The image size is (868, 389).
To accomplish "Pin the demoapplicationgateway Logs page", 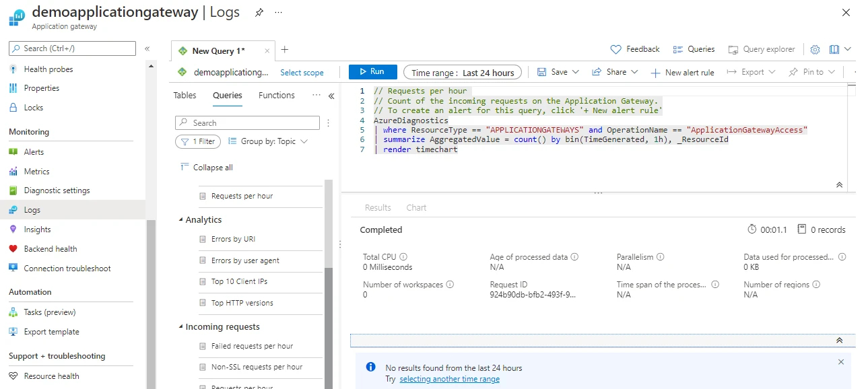I will point(259,13).
